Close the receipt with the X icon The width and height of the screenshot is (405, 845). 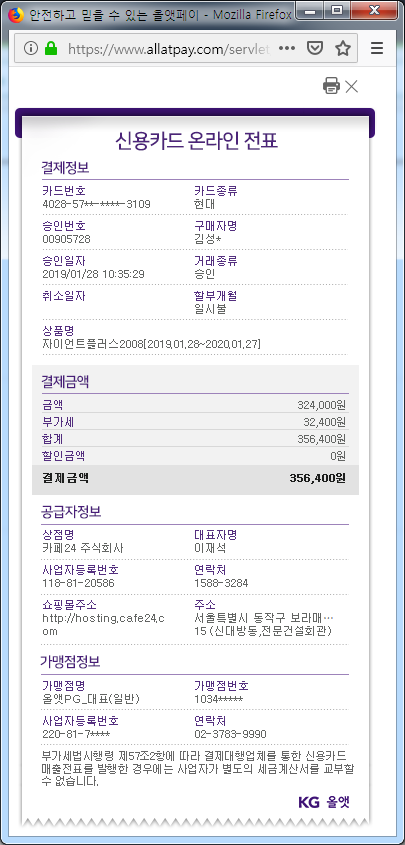[351, 86]
